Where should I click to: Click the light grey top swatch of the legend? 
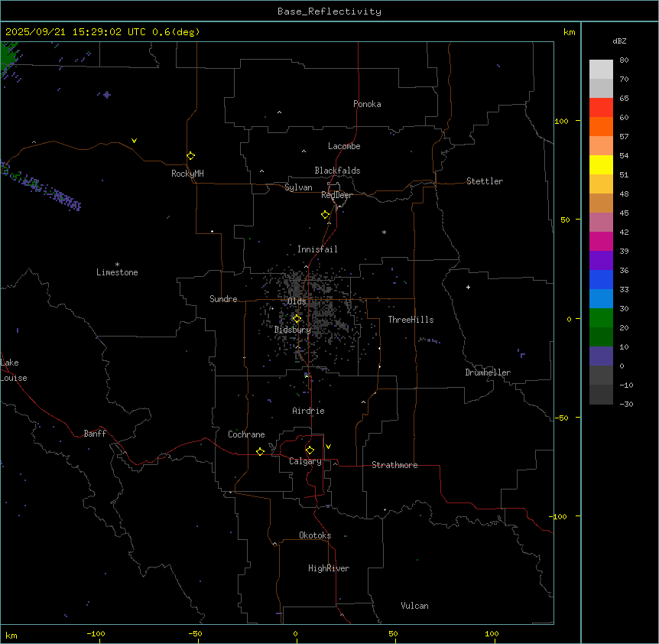tap(601, 69)
